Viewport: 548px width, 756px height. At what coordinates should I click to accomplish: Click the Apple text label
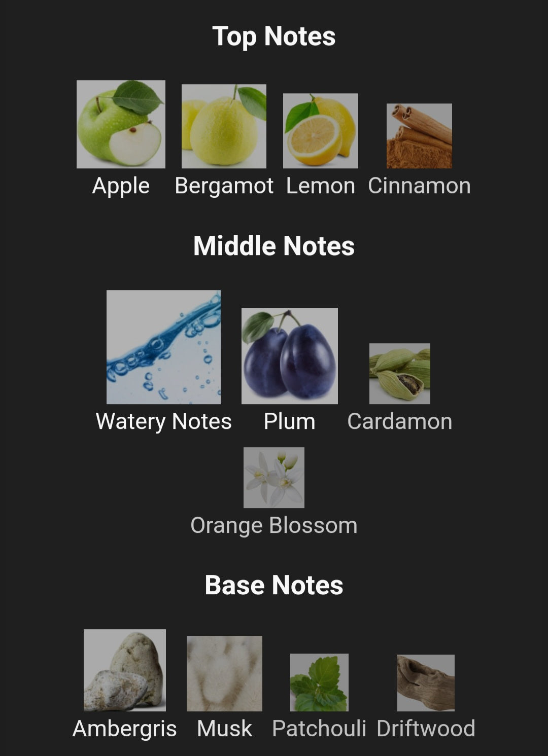(121, 186)
